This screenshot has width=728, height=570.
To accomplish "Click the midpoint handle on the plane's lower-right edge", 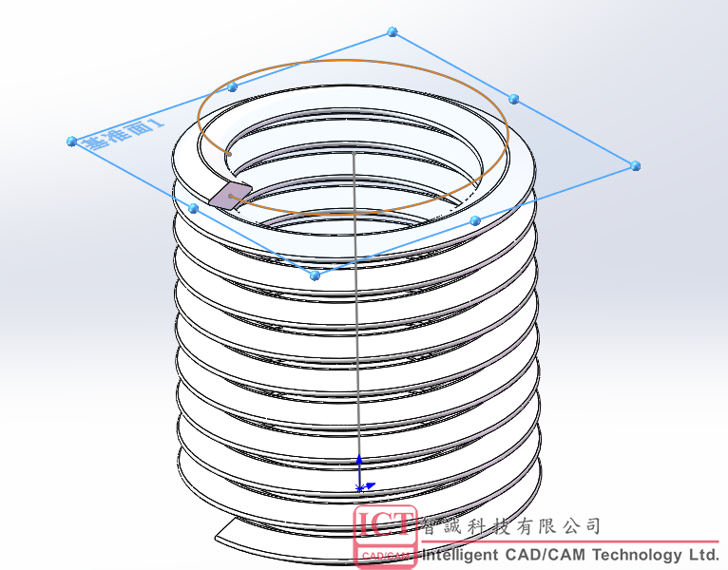I will (x=475, y=220).
